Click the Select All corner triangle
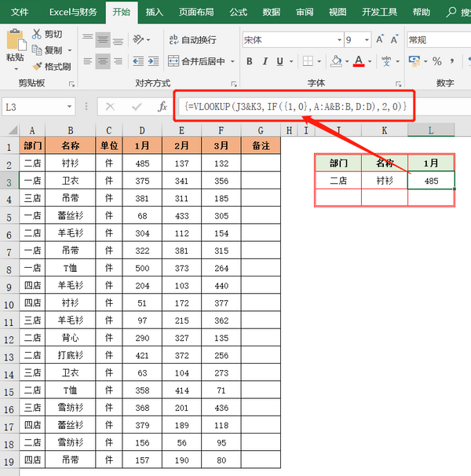The width and height of the screenshot is (471, 476). point(13,130)
